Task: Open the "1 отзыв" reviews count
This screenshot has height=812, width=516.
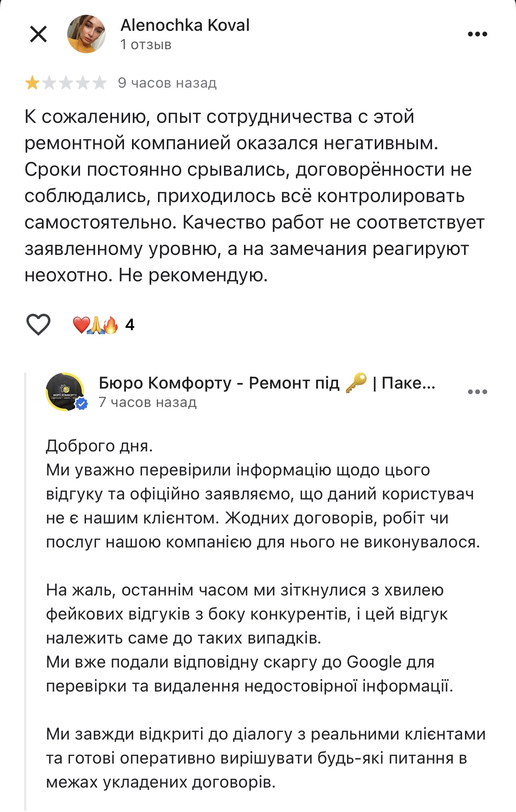Action: click(146, 44)
